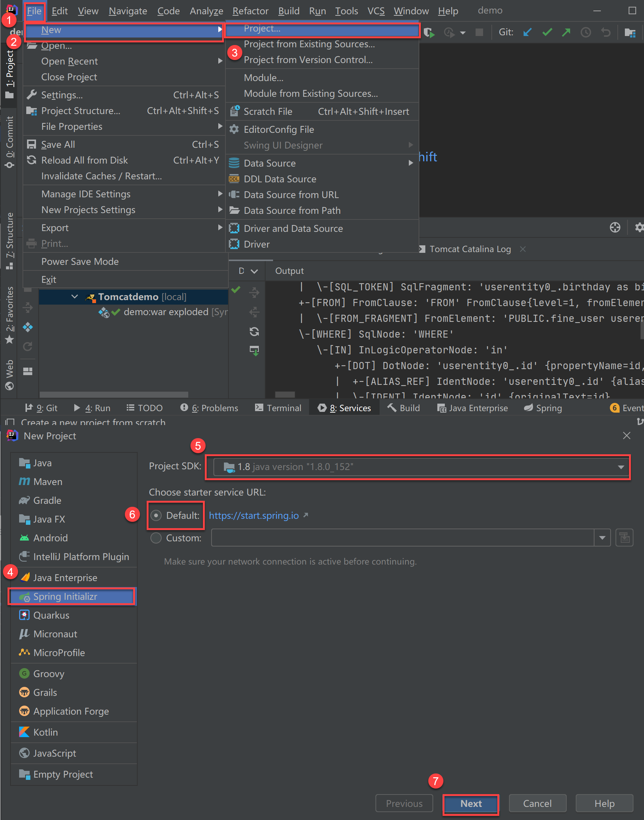Viewport: 644px width, 820px height.
Task: Open Services panel gear settings
Action: pos(639,227)
